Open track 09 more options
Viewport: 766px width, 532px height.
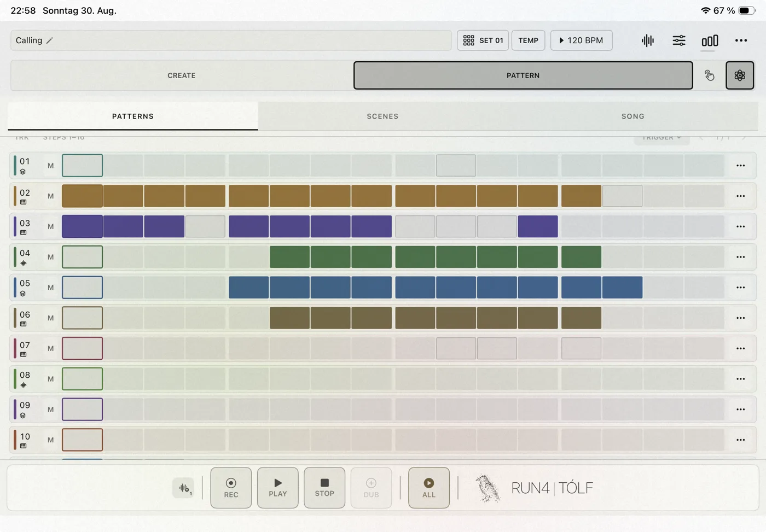pyautogui.click(x=740, y=410)
